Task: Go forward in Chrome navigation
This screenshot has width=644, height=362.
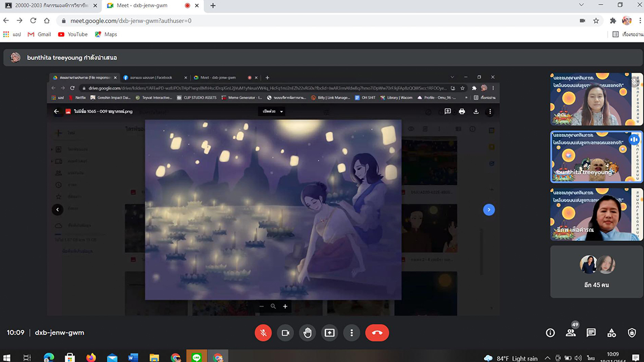Action: 20,20
